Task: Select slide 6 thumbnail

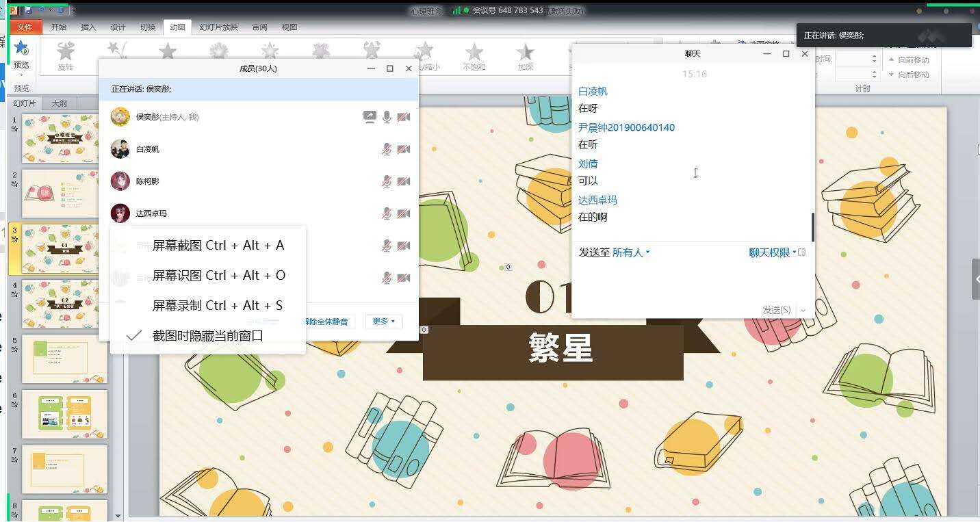Action: (65, 415)
